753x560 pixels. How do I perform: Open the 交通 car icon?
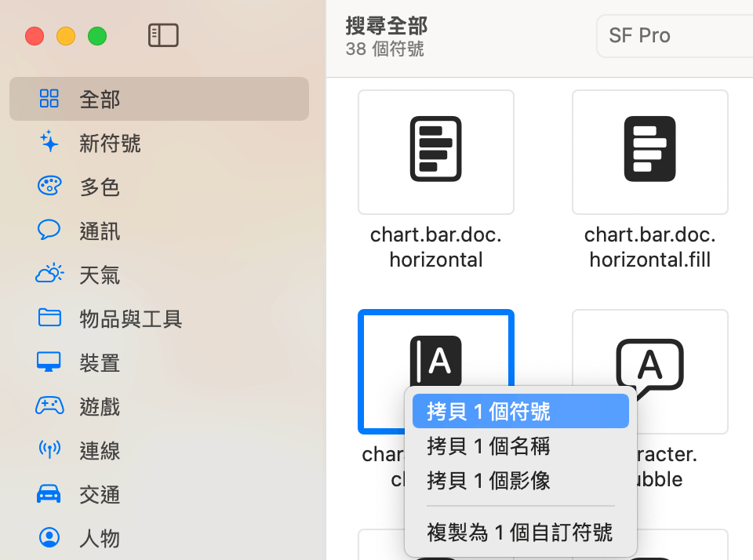pyautogui.click(x=49, y=493)
